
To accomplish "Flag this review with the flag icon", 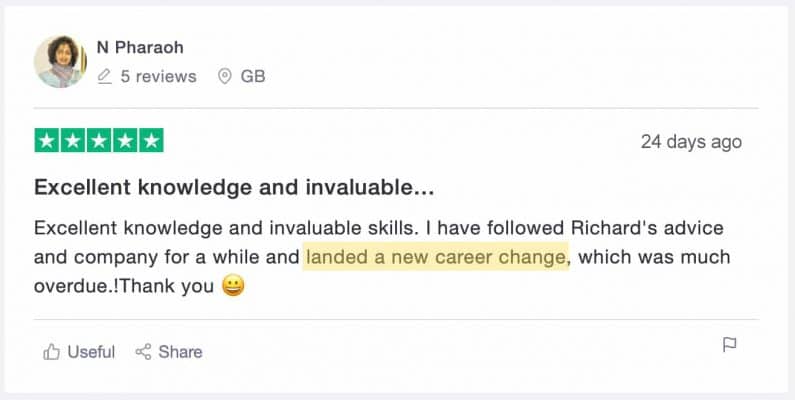I will click(x=730, y=345).
